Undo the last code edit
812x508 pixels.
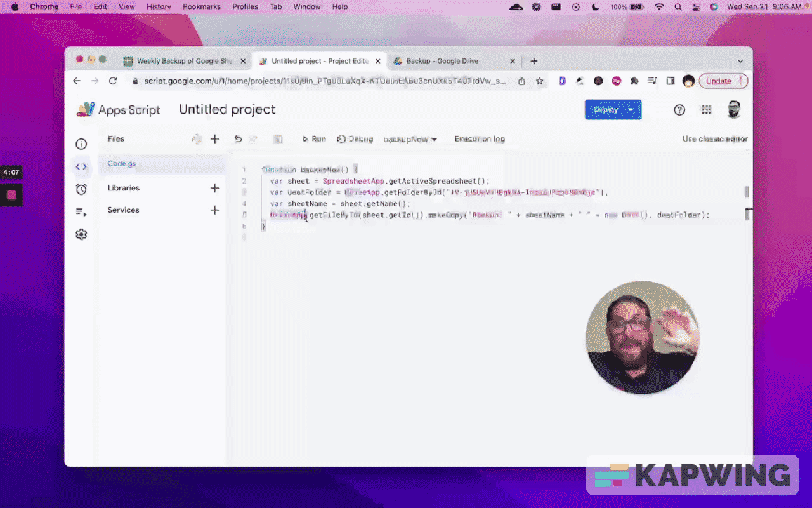(x=238, y=139)
